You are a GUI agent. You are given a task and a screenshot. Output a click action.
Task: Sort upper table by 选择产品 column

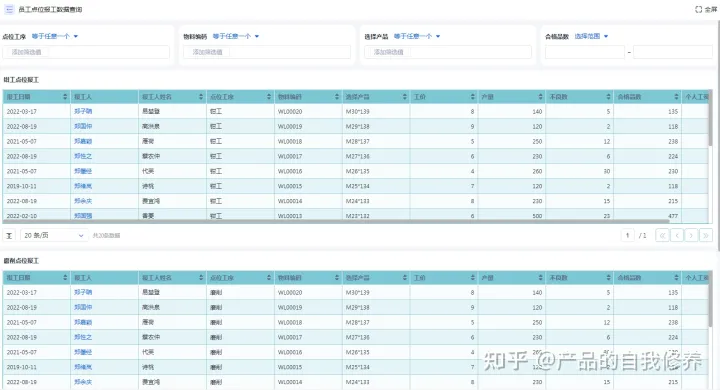405,96
